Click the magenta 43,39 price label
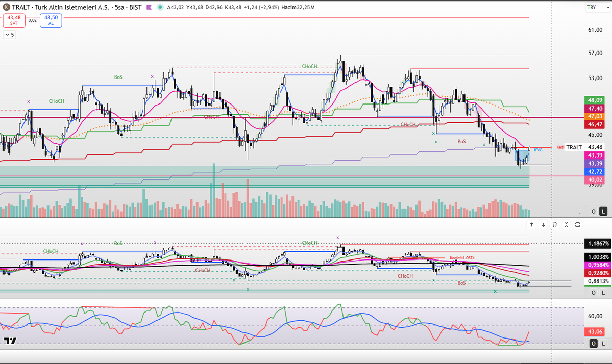This screenshot has width=612, height=364. 595,155
